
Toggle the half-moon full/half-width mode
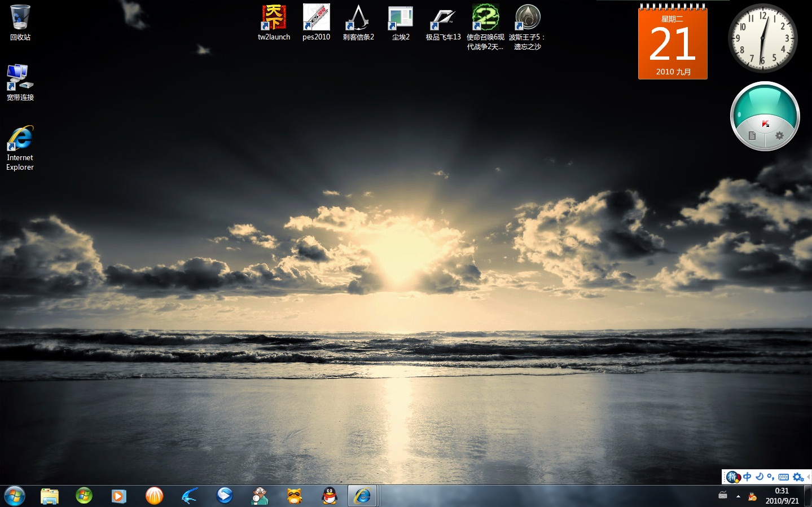coord(760,477)
